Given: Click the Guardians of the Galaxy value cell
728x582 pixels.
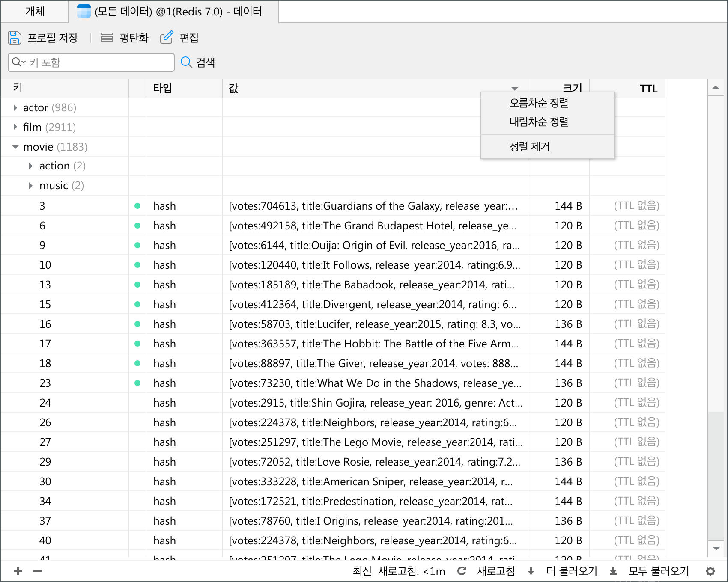Looking at the screenshot, I should (375, 206).
